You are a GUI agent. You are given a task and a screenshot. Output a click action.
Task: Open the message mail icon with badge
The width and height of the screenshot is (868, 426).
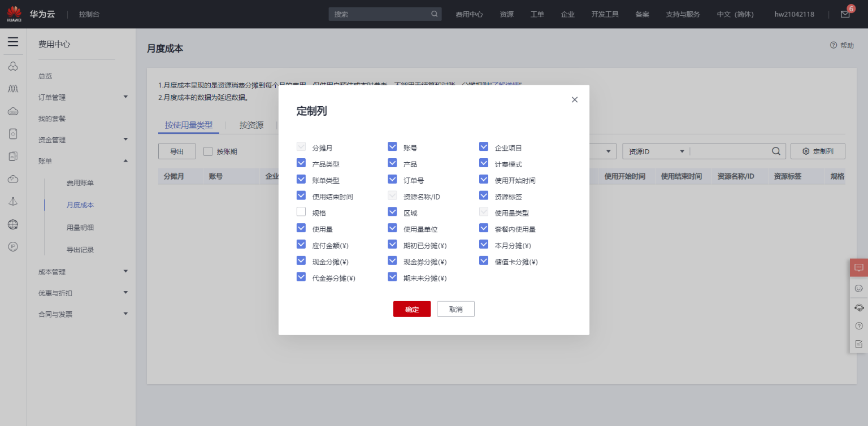845,14
